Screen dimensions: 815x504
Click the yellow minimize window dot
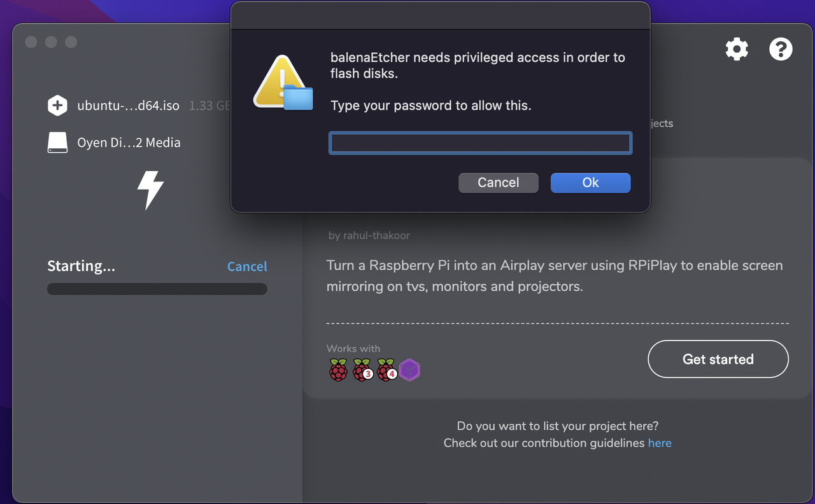click(x=51, y=42)
